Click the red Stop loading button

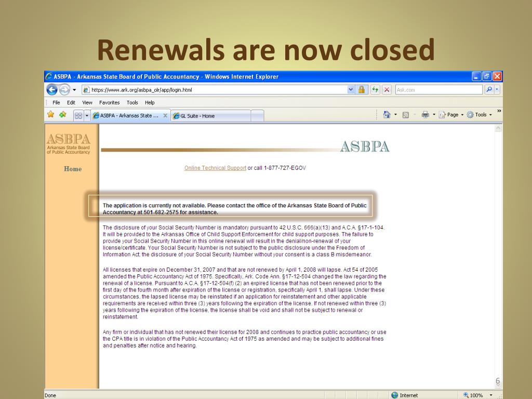coord(387,89)
